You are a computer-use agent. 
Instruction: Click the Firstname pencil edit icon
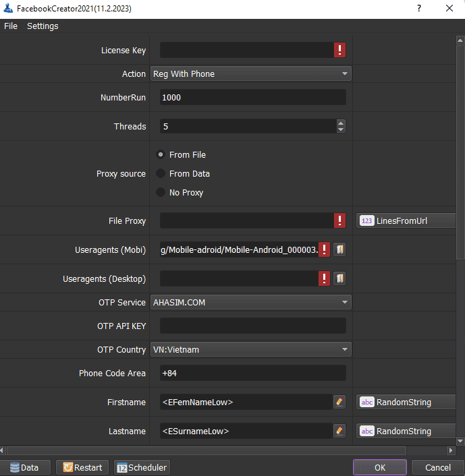pos(339,402)
